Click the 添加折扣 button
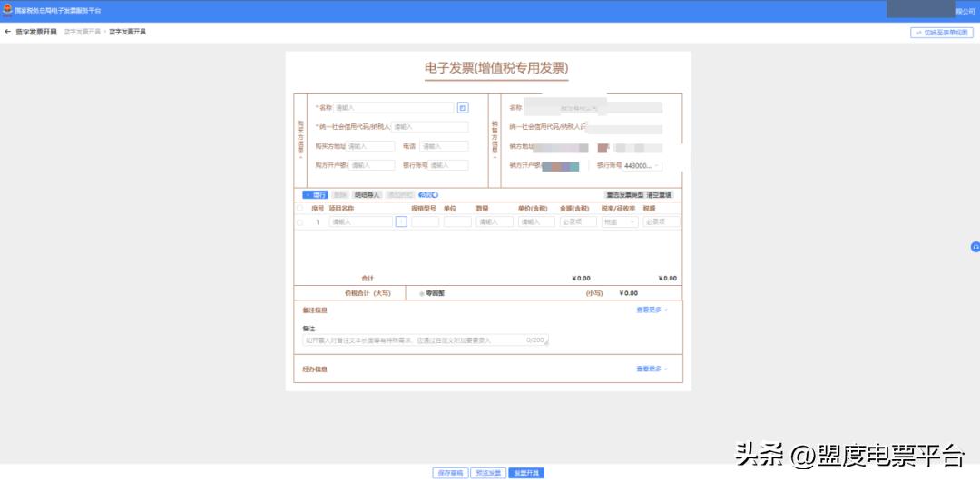 [398, 195]
